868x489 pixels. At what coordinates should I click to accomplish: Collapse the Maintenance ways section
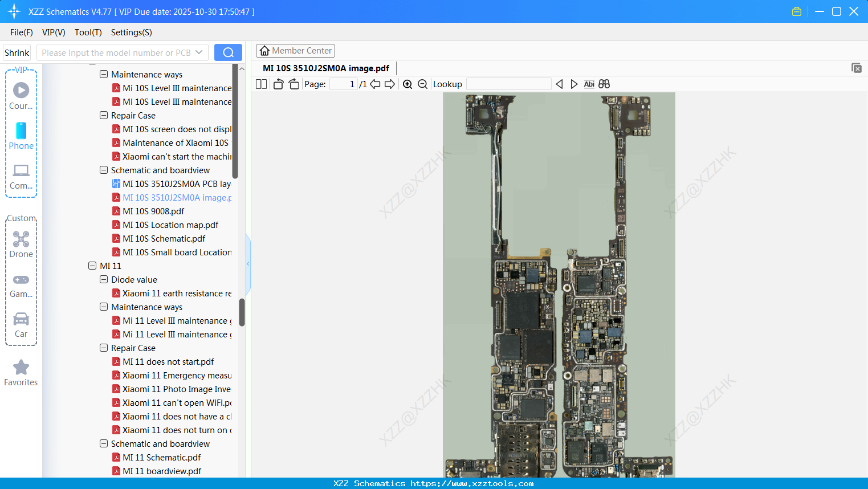tap(104, 74)
